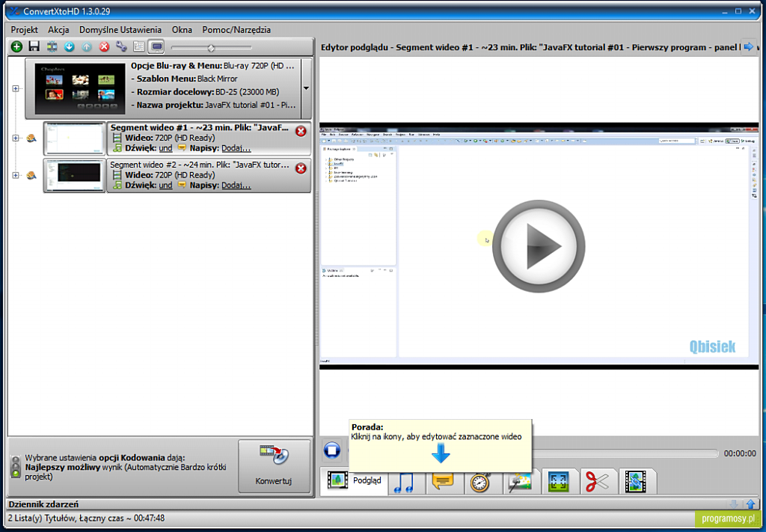Click the 'Nazwa projektu' line
The image size is (766, 532).
pyautogui.click(x=213, y=105)
